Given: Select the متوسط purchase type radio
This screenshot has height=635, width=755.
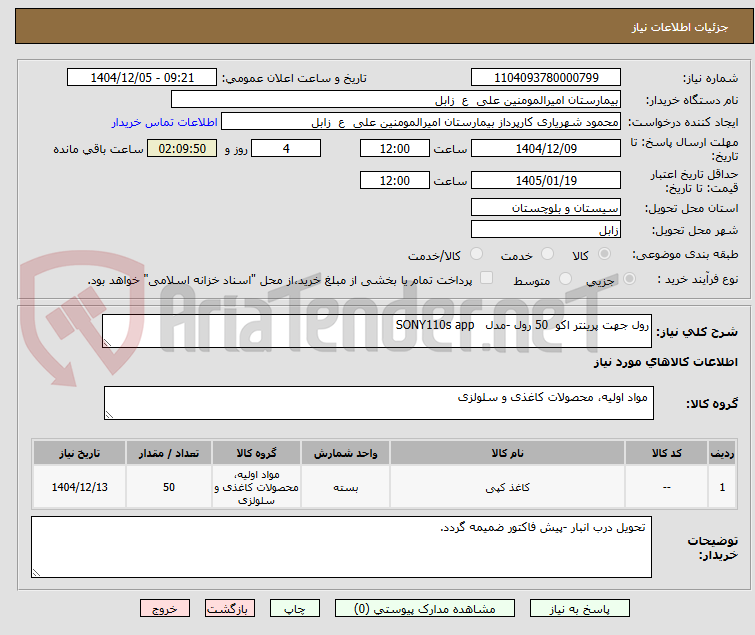Looking at the screenshot, I should [565, 279].
